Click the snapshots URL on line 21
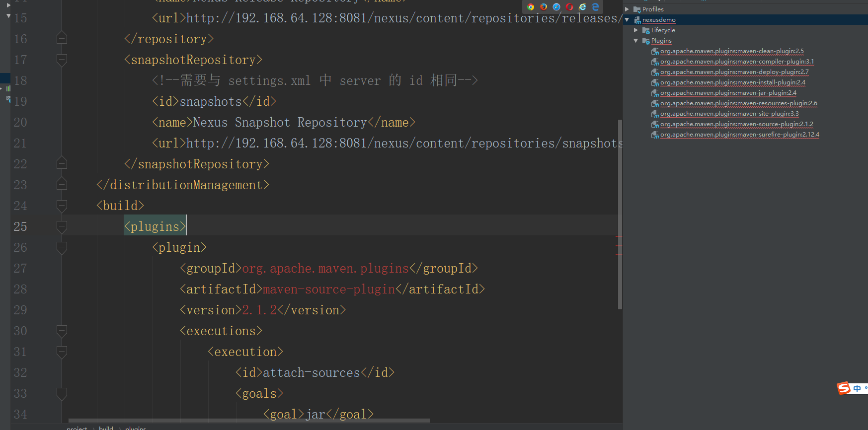Screen dimensions: 868x430 coord(404,143)
